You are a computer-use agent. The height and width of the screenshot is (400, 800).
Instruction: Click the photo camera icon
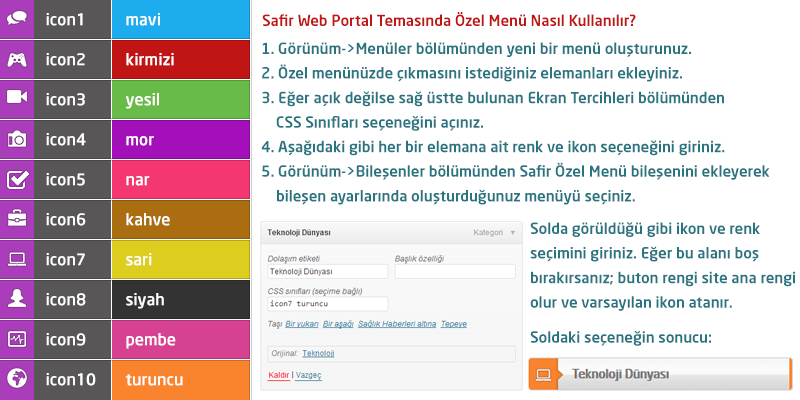click(x=17, y=139)
